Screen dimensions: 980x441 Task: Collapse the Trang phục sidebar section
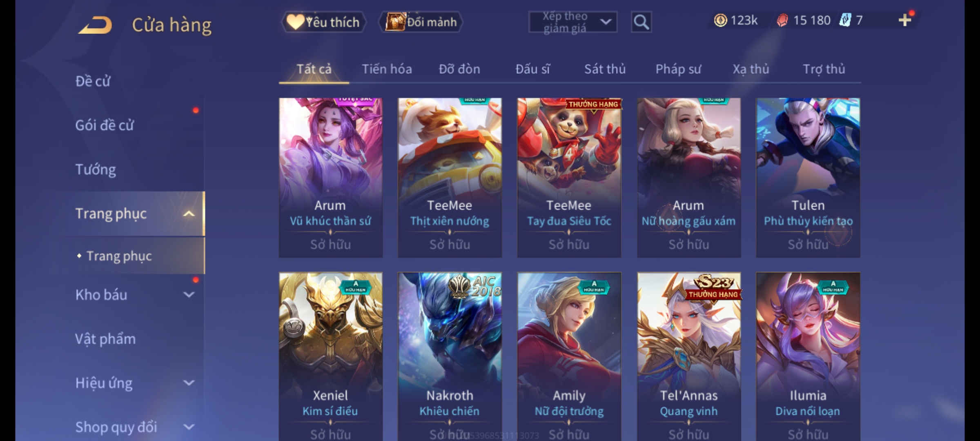[189, 214]
